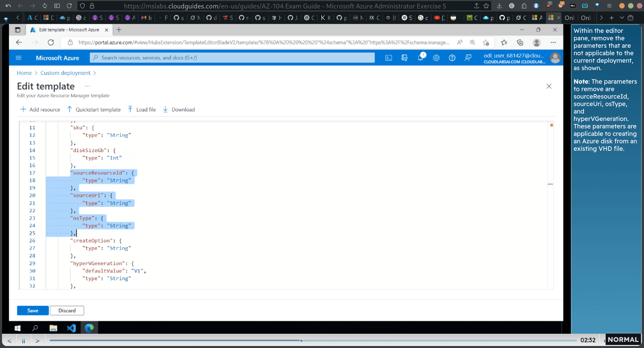644x348 pixels.
Task: Open the Azure feedback icon
Action: tap(468, 58)
